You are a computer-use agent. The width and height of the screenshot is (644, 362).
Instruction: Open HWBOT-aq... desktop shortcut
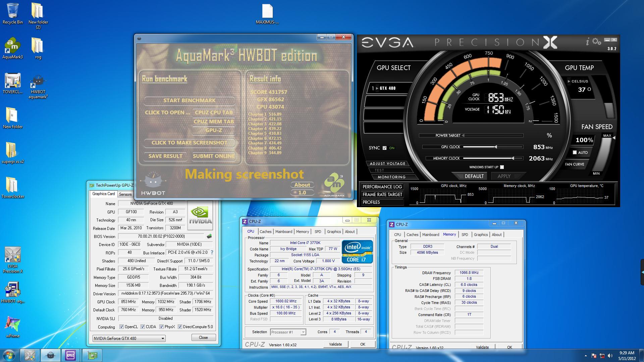click(12, 292)
